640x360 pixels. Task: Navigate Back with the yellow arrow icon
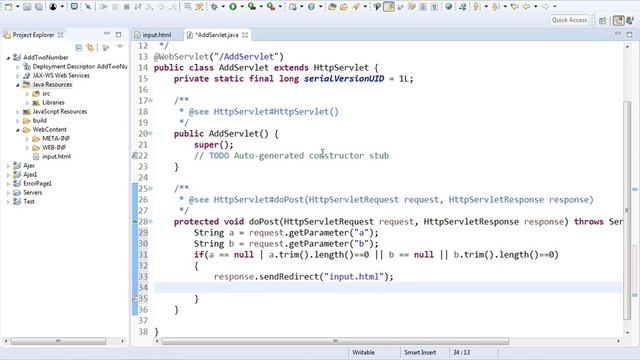[x=527, y=7]
